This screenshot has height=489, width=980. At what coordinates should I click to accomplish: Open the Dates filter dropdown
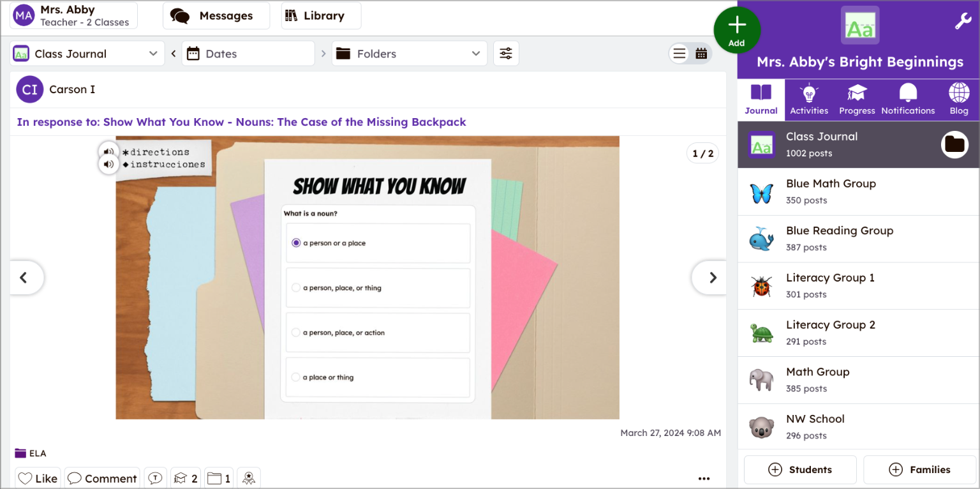click(x=248, y=53)
